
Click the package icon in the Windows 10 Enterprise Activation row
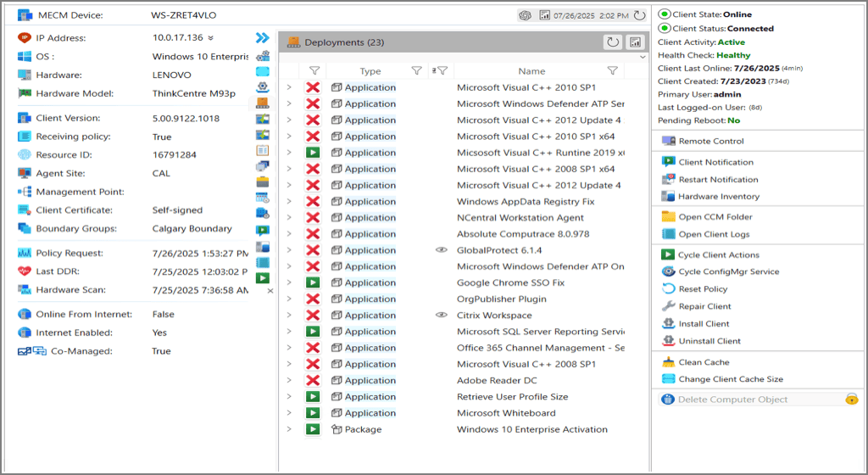(337, 429)
